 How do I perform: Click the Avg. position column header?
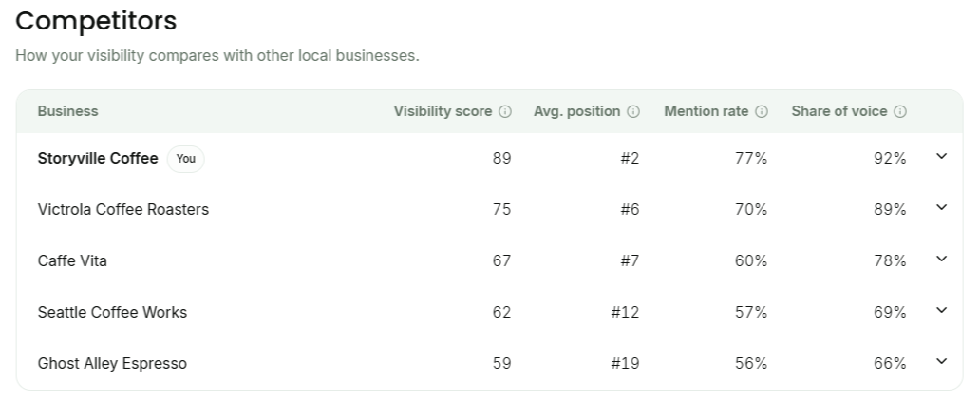point(576,111)
